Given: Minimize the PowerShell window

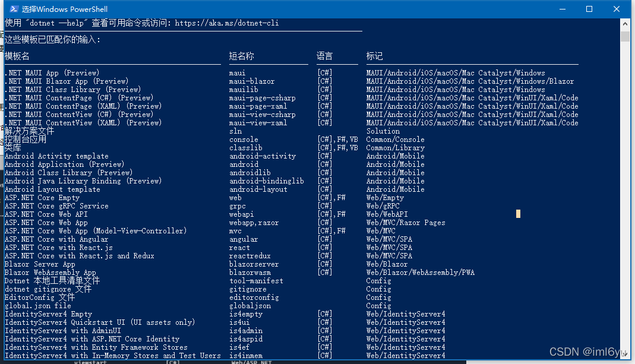Looking at the screenshot, I should click(x=563, y=9).
